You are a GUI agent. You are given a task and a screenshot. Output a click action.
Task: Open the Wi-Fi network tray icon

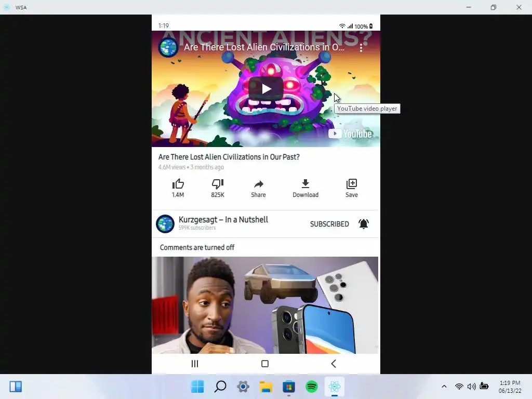coord(459,387)
